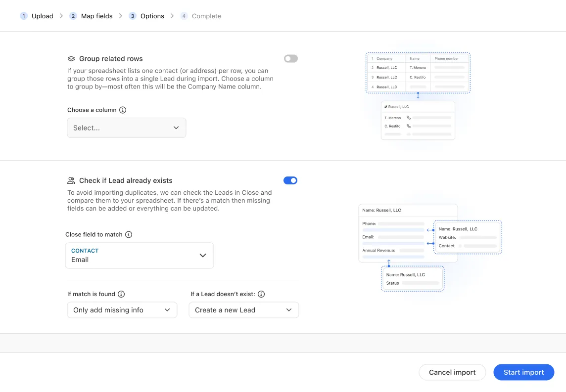Select the Options step

coord(152,16)
